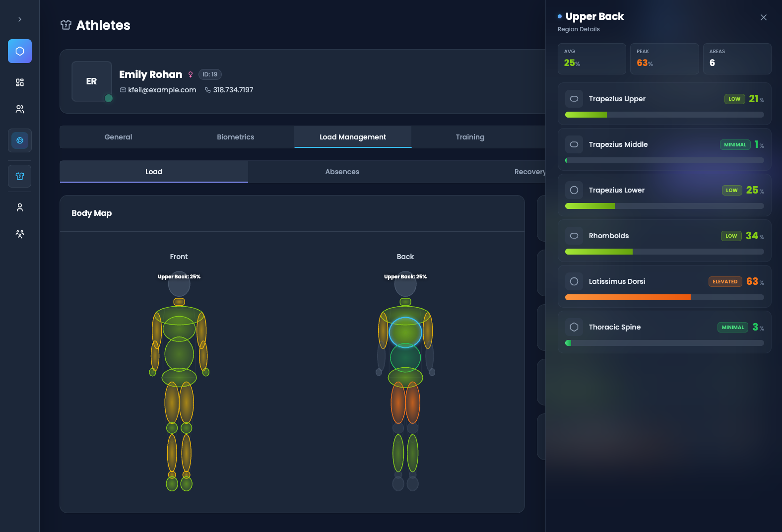
Task: Click the Trapezius Upper muscle icon
Action: tap(574, 99)
